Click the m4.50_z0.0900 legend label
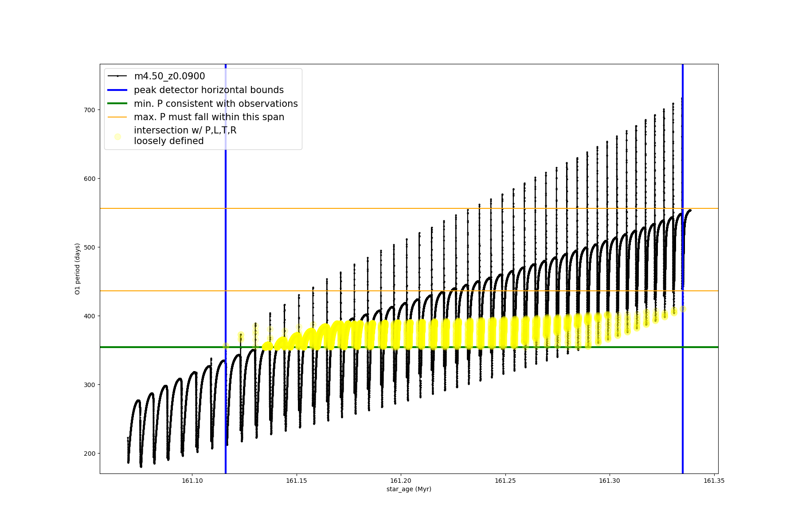This screenshot has height=532, width=798. pyautogui.click(x=169, y=76)
